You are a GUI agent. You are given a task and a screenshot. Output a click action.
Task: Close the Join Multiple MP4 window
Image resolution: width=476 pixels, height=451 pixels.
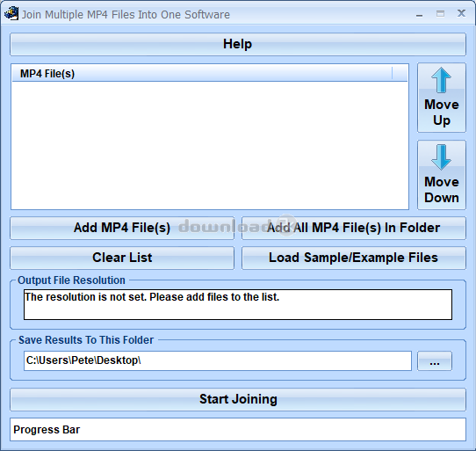[461, 13]
